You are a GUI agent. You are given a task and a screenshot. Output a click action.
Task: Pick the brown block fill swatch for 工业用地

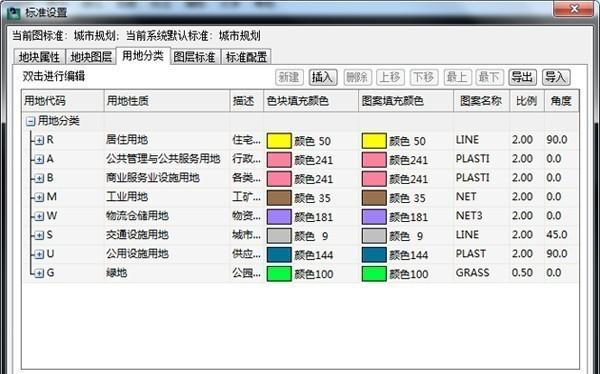[x=279, y=198]
